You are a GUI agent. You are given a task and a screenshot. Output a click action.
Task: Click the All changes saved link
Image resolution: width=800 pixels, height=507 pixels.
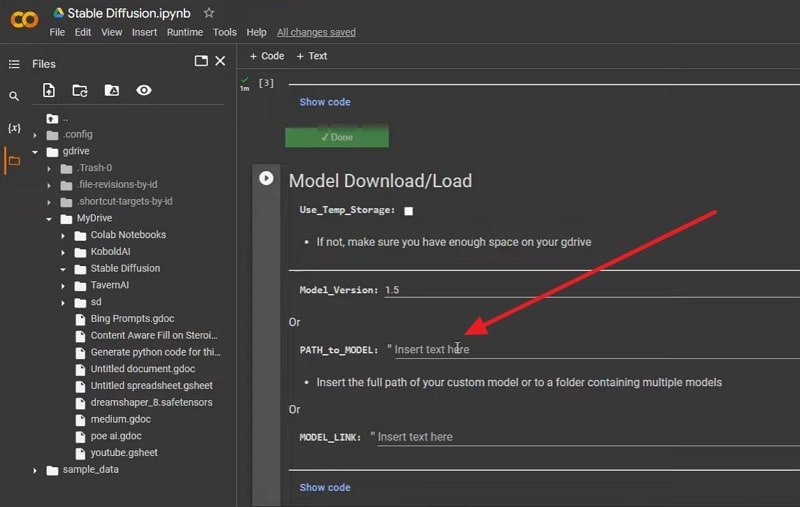[316, 32]
